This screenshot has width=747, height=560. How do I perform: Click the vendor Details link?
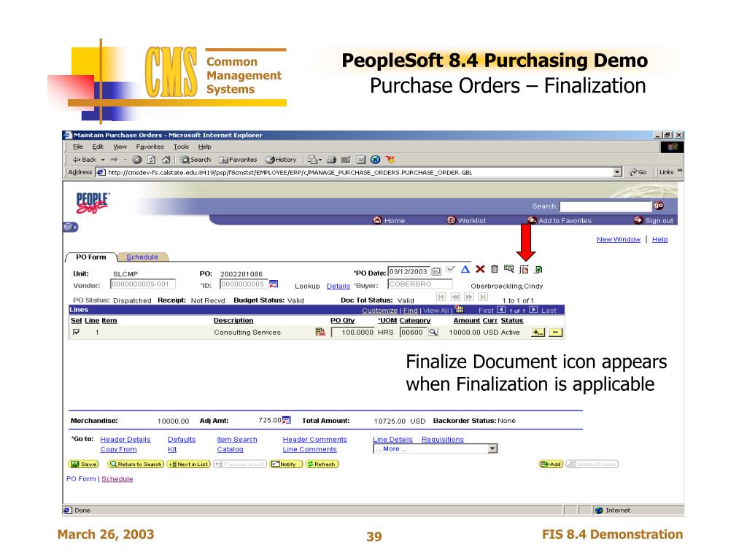[x=338, y=286]
